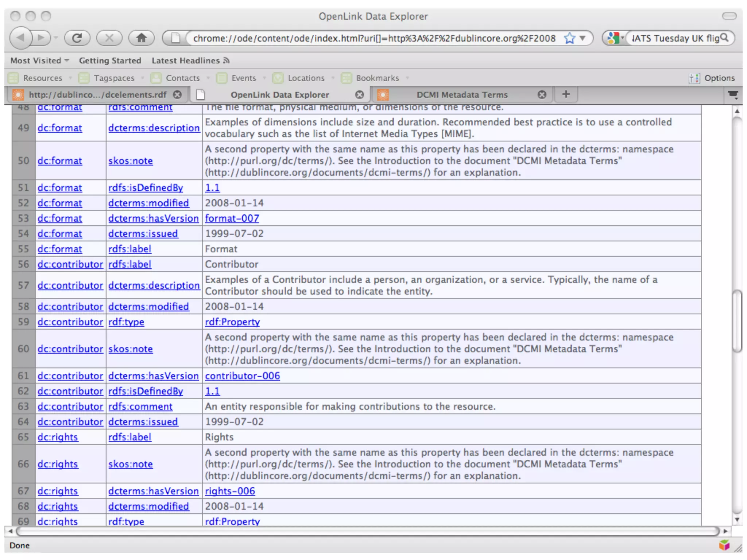Open the format-007 version link
Viewport: 747px width, 560px height.
(232, 218)
